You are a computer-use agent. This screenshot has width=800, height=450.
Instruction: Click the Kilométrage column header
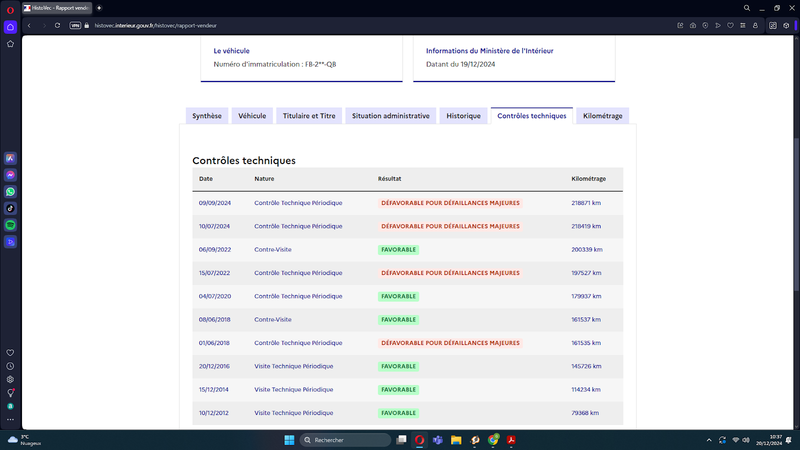pyautogui.click(x=588, y=179)
